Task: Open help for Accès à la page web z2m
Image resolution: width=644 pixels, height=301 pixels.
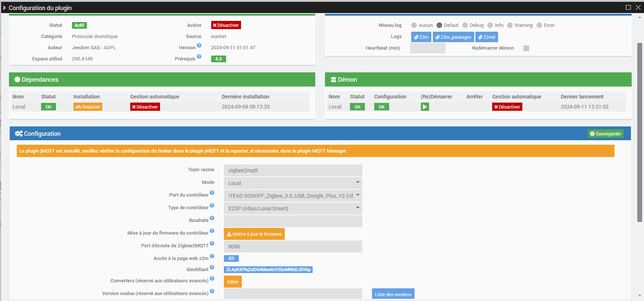Action: 212,256
